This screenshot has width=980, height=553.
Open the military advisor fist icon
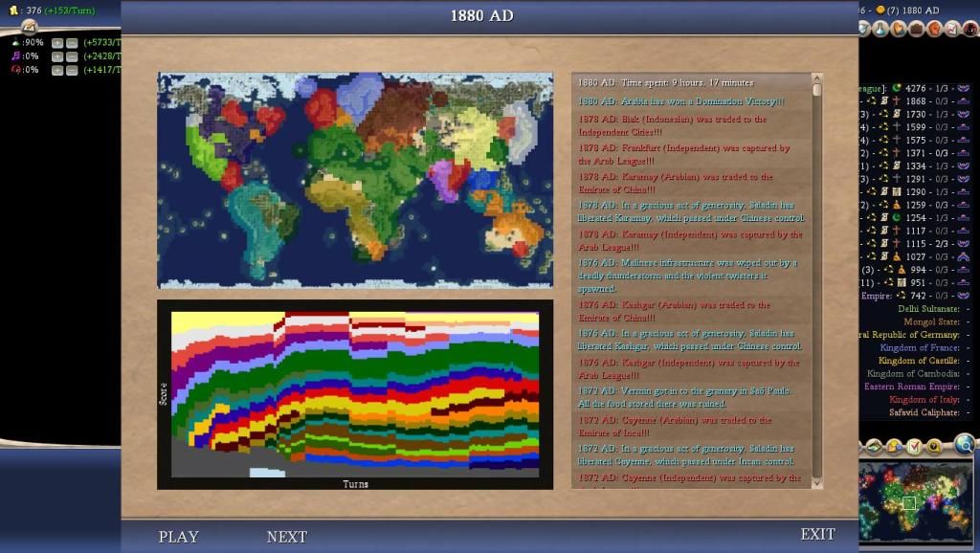[x=935, y=28]
